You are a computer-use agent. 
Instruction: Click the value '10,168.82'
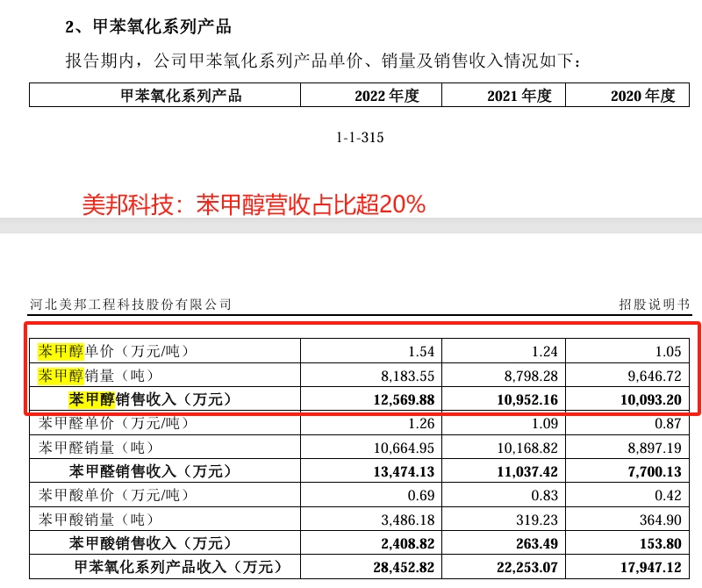tap(528, 448)
